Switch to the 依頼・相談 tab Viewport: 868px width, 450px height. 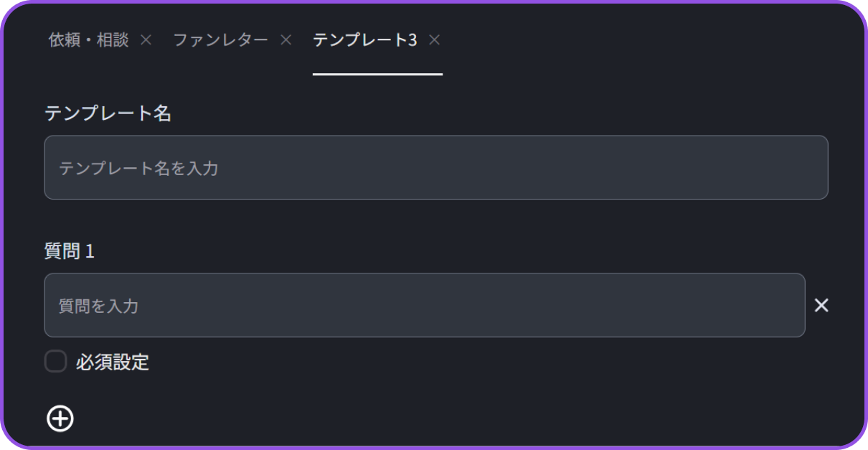[x=88, y=40]
